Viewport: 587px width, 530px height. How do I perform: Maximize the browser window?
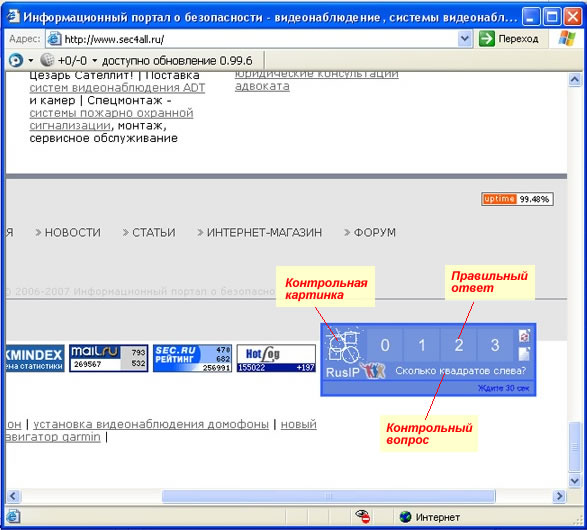(x=551, y=16)
